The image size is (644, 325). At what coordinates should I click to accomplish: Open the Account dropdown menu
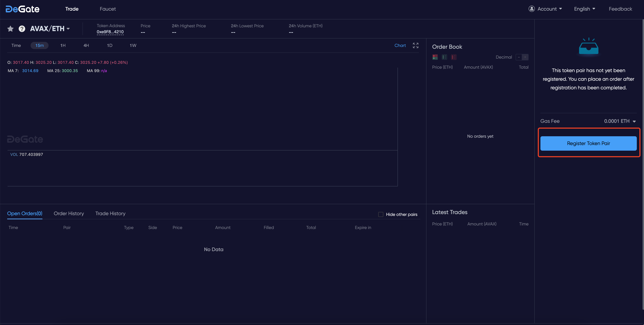(550, 9)
